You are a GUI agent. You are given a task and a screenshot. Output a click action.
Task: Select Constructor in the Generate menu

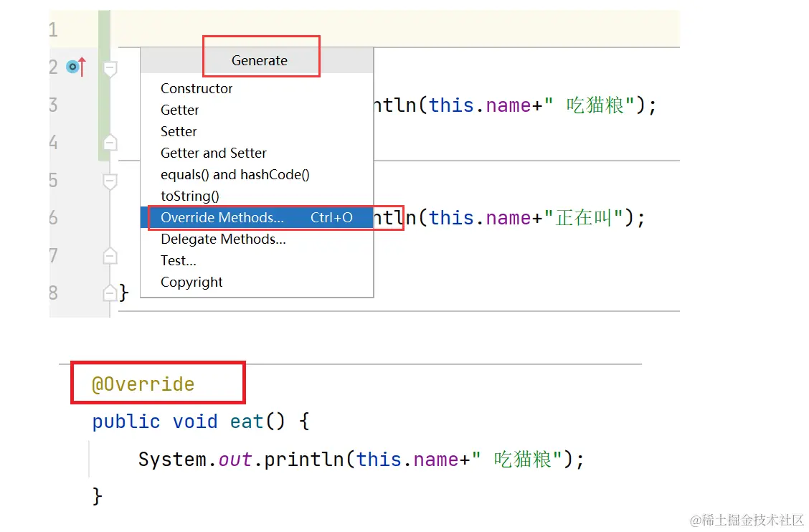(x=257, y=88)
